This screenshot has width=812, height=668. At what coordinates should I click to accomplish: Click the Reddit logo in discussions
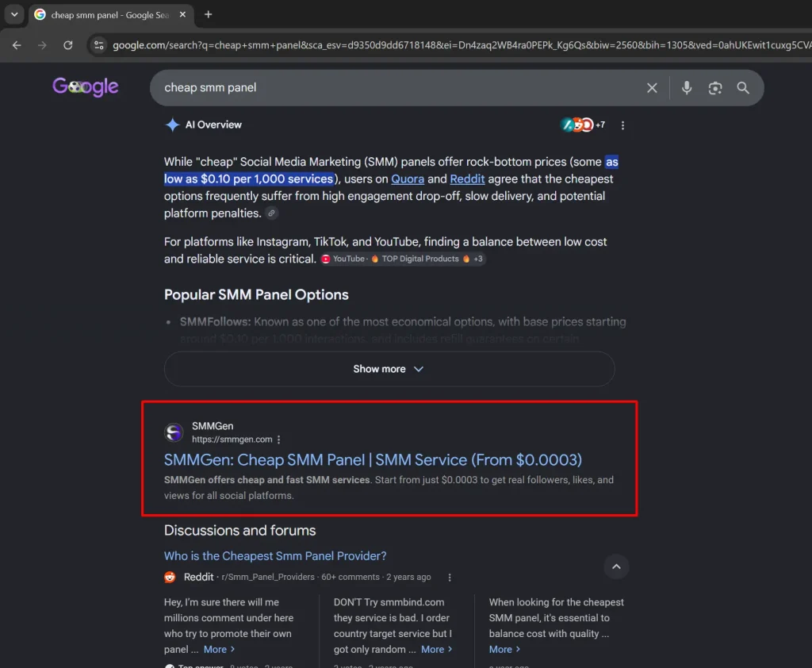(x=170, y=578)
